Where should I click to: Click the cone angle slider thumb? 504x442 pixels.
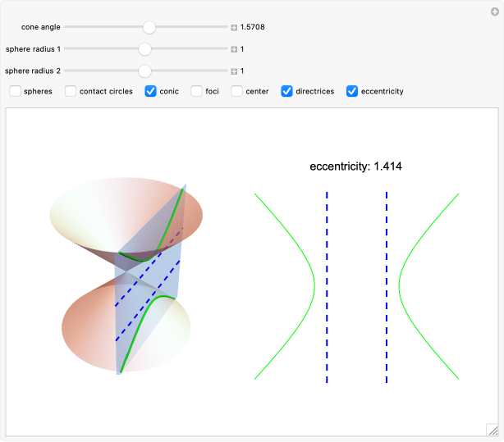pos(149,27)
